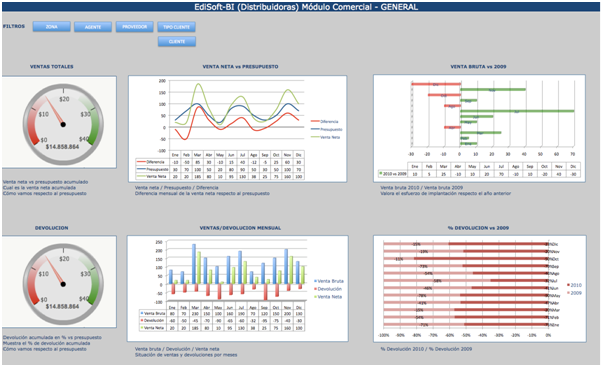The image size is (602, 367).
Task: Select the Presupuesto legend entry
Action: (x=326, y=129)
